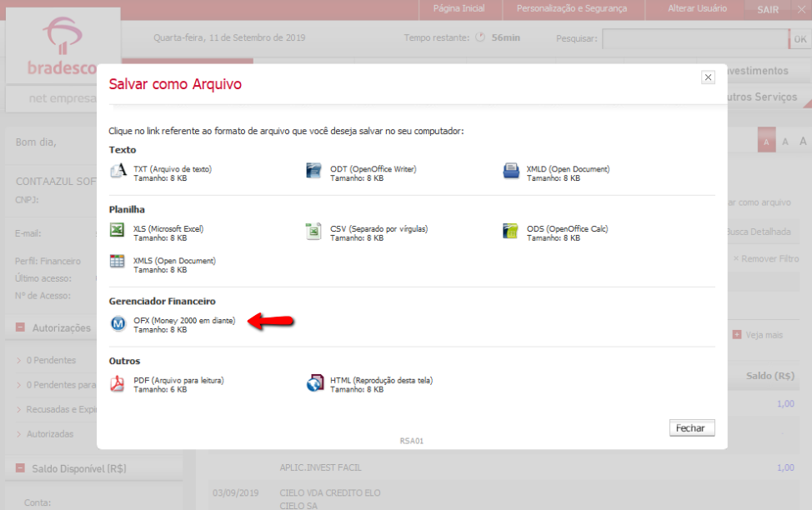The height and width of the screenshot is (510, 812).
Task: Click the XMLD Open Document icon
Action: [511, 170]
